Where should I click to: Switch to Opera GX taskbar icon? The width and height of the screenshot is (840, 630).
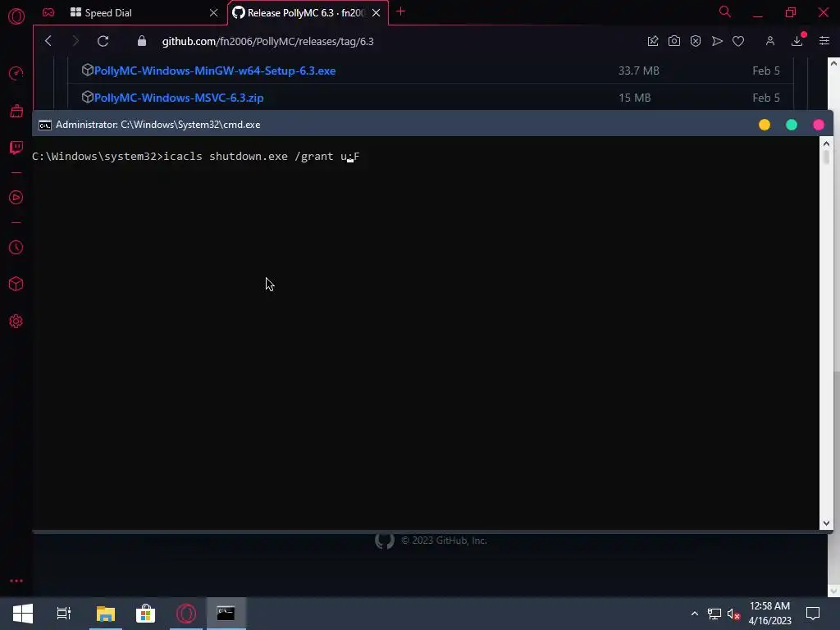186,614
